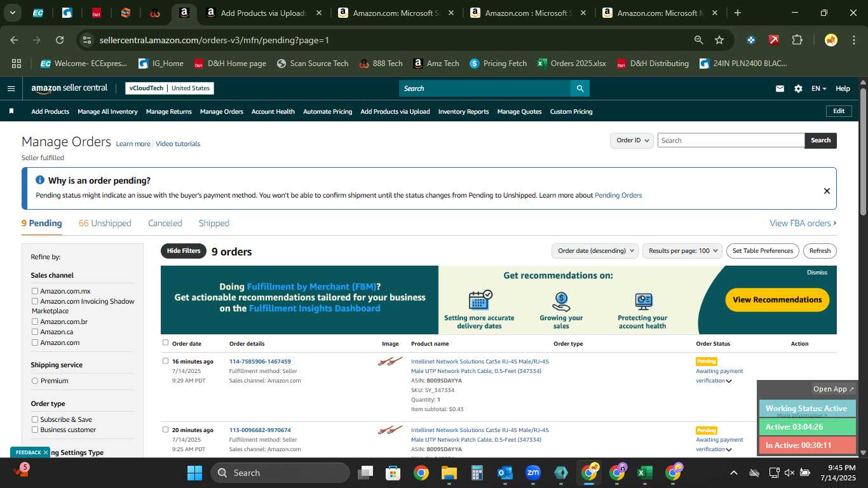The width and height of the screenshot is (868, 488).
Task: Open the Order date (descending) sort dropdown
Action: point(595,251)
